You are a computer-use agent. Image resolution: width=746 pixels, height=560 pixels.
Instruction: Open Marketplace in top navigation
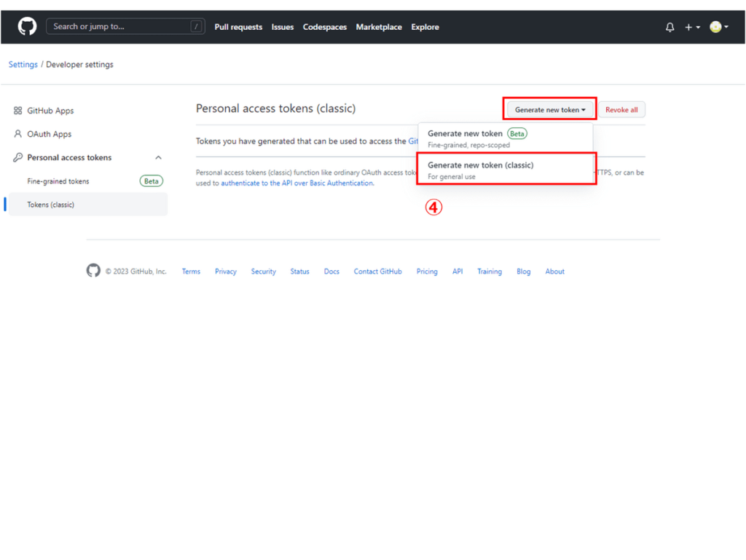click(x=379, y=27)
